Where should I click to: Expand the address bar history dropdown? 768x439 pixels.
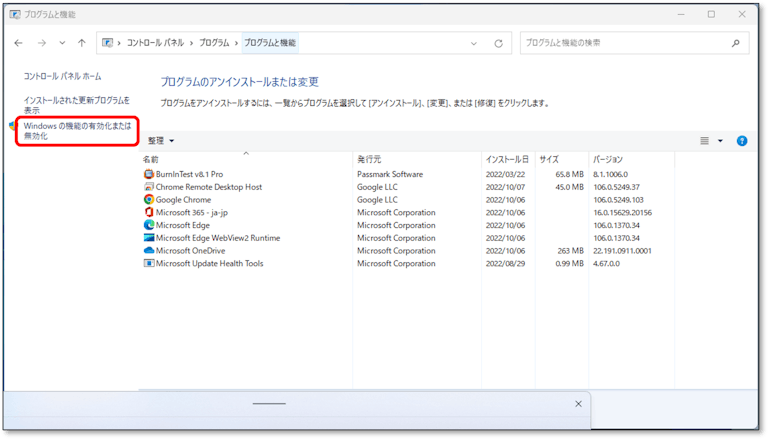click(x=474, y=43)
